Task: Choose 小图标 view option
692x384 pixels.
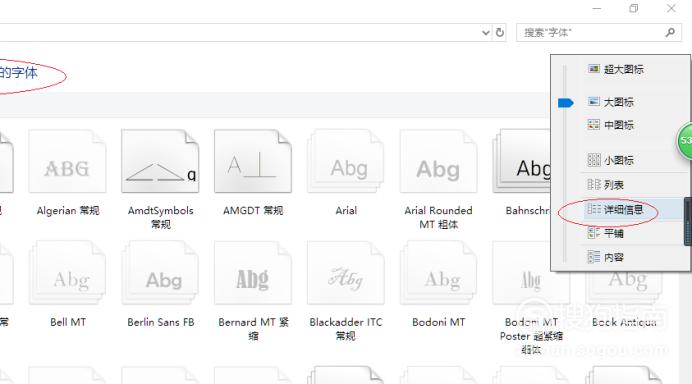Action: [611, 160]
